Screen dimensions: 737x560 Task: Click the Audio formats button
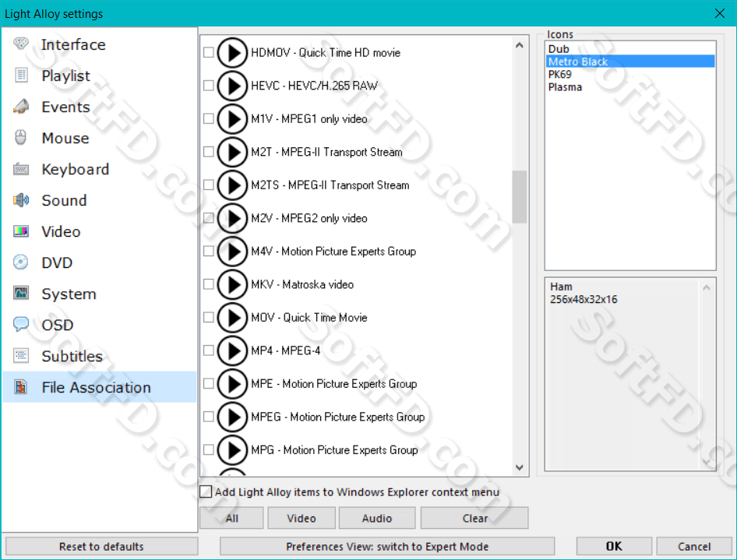click(x=377, y=518)
